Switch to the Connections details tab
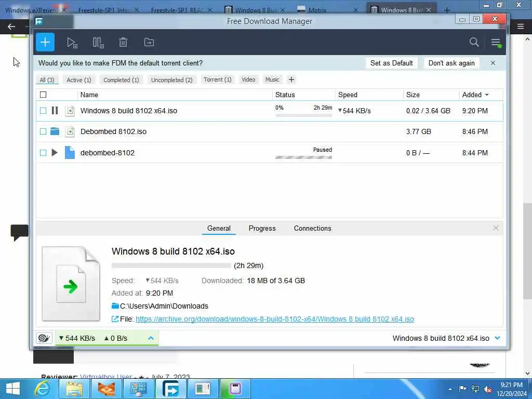The width and height of the screenshot is (532, 399). 312,228
